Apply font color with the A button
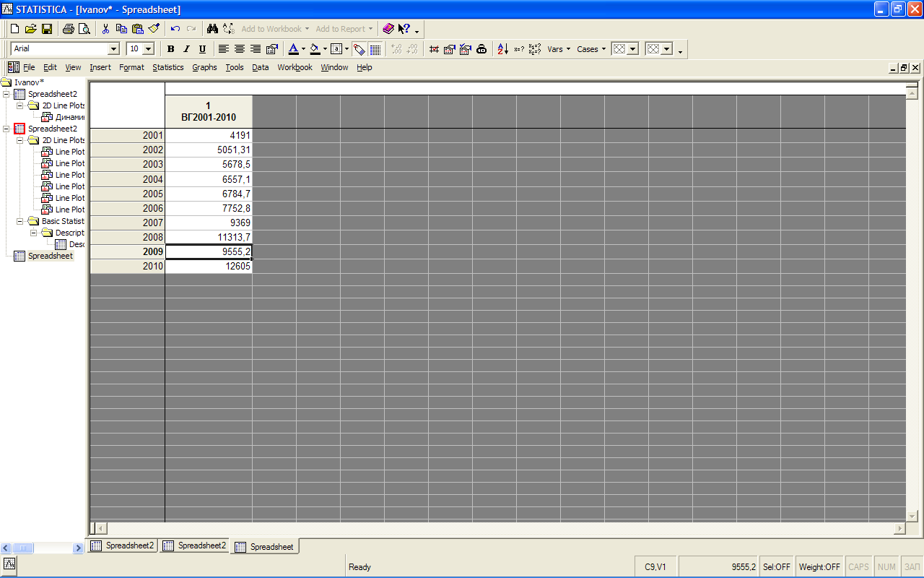Image resolution: width=924 pixels, height=578 pixels. (x=293, y=49)
